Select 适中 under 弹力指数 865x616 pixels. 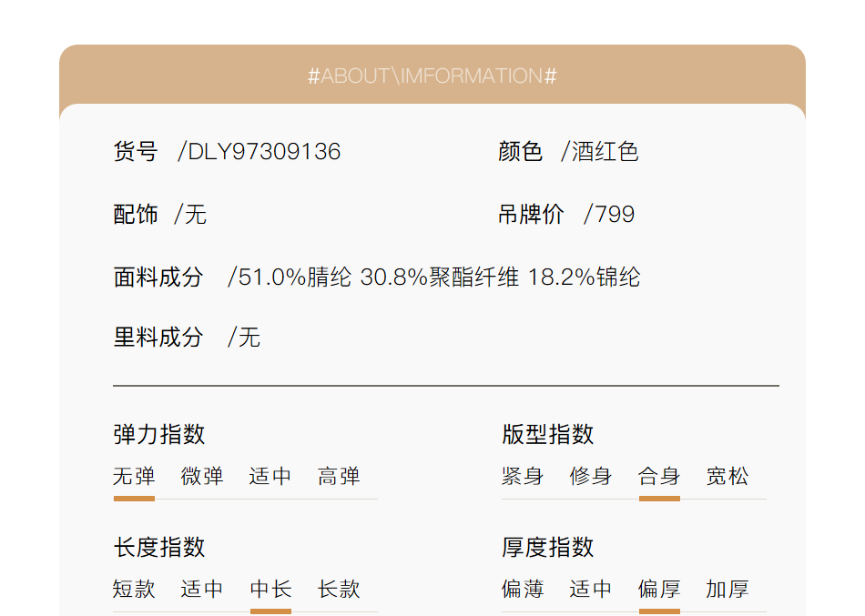pyautogui.click(x=270, y=477)
